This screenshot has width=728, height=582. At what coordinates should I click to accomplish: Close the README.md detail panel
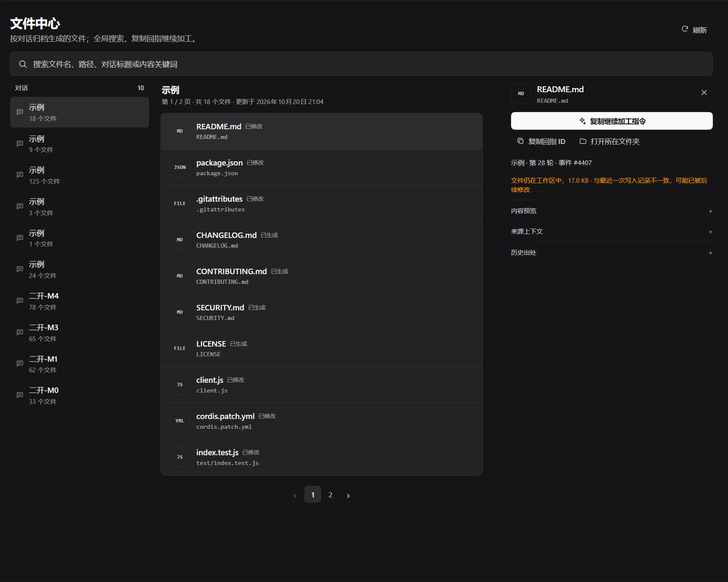(704, 92)
